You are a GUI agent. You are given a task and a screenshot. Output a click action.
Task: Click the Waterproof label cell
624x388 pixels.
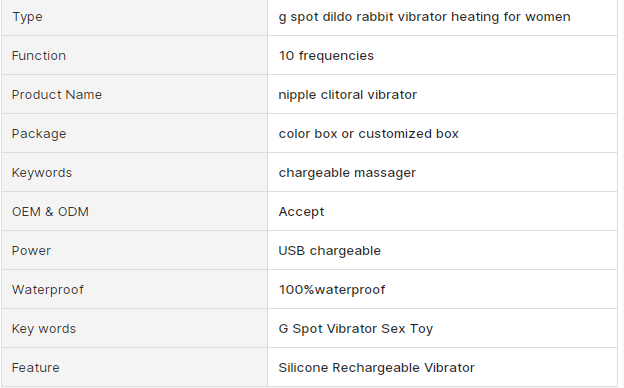(135, 289)
